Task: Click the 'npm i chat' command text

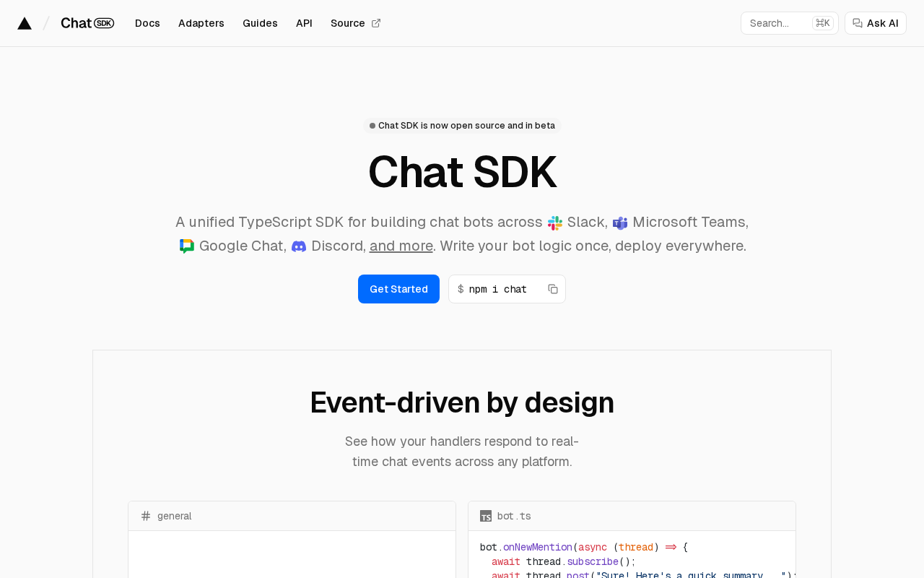Action: tap(497, 289)
